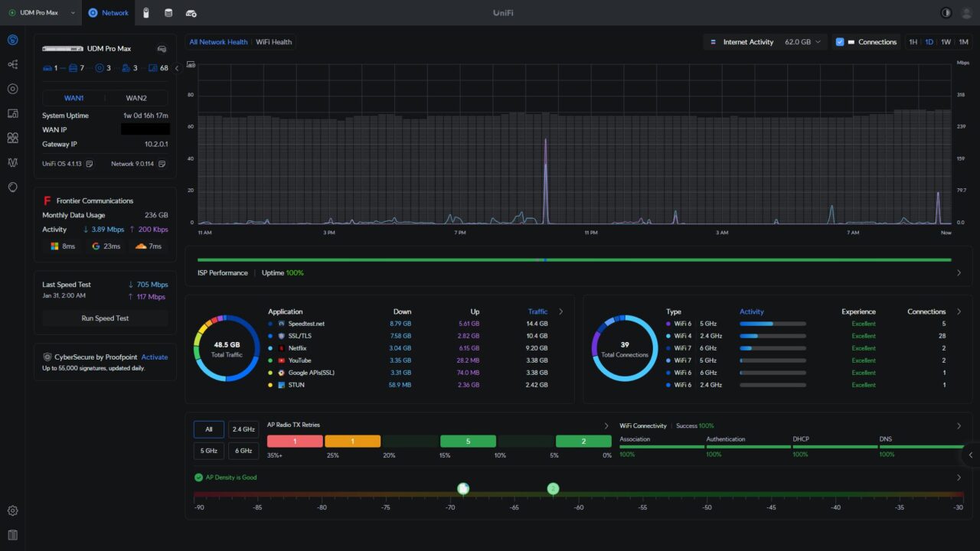980x551 pixels.
Task: Click the Settings gear icon
Action: point(12,510)
